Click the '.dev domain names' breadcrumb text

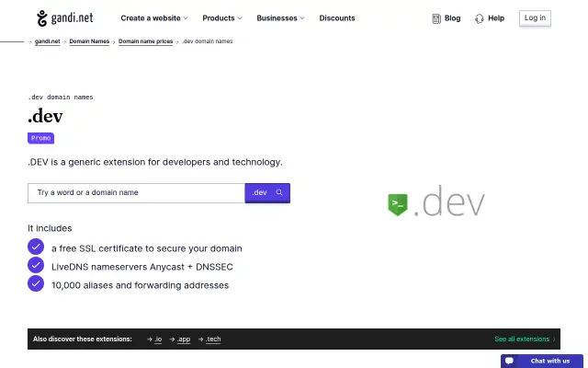208,41
